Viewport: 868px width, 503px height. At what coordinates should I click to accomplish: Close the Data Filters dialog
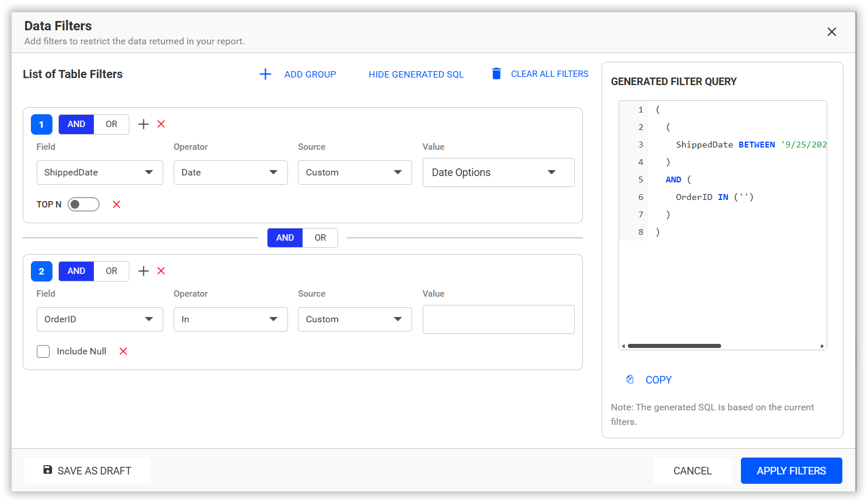coord(832,32)
